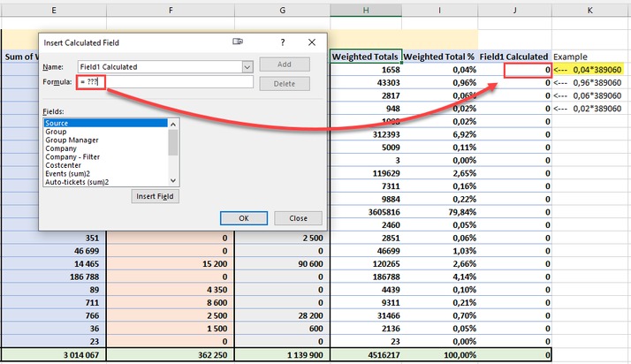Select column H header

366,11
